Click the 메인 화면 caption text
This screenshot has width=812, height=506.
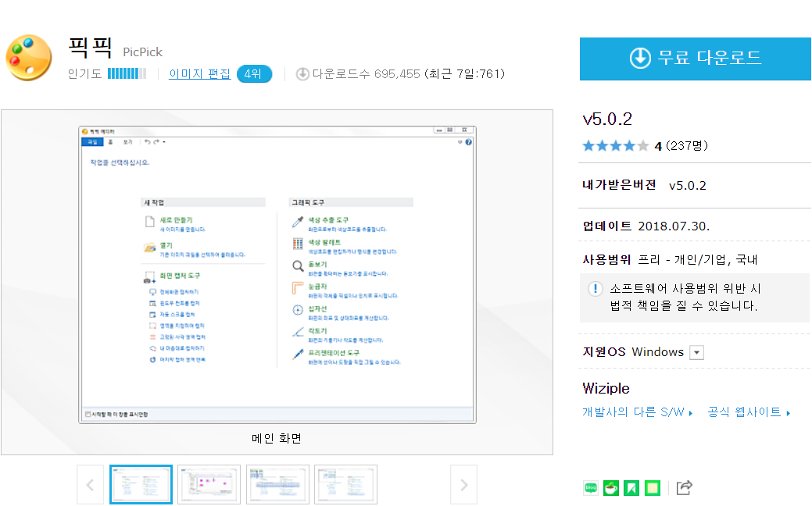[x=277, y=439]
